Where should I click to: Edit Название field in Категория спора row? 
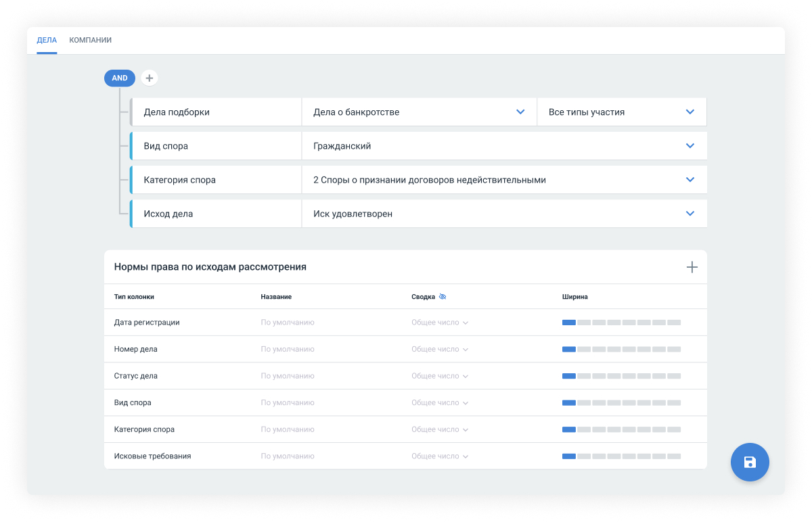288,429
